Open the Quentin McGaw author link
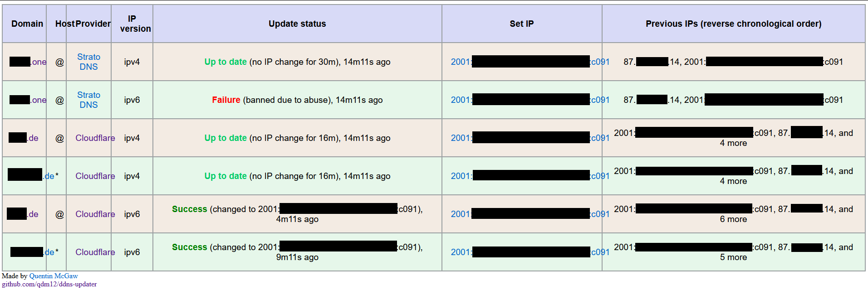This screenshot has width=868, height=290. point(53,275)
